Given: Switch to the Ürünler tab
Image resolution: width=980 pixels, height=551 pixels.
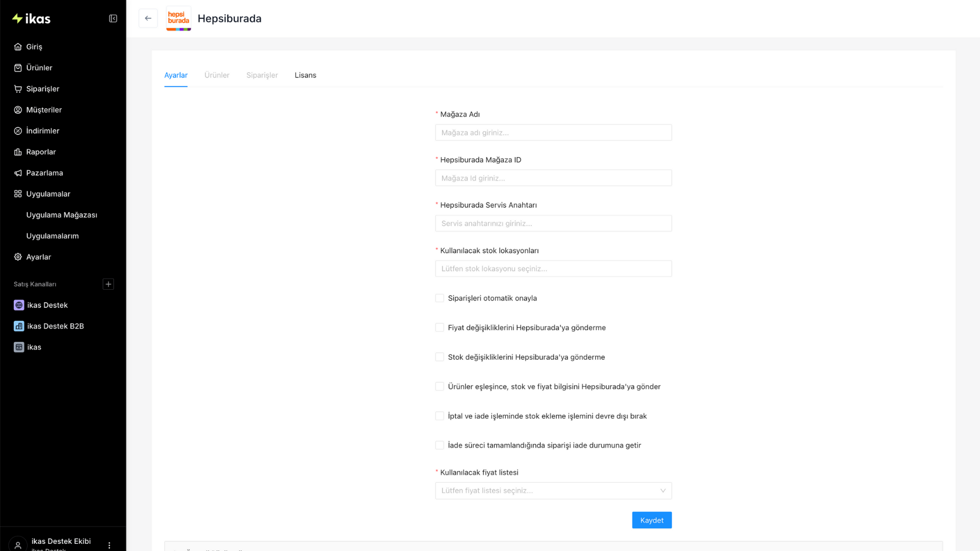Looking at the screenshot, I should pos(217,76).
